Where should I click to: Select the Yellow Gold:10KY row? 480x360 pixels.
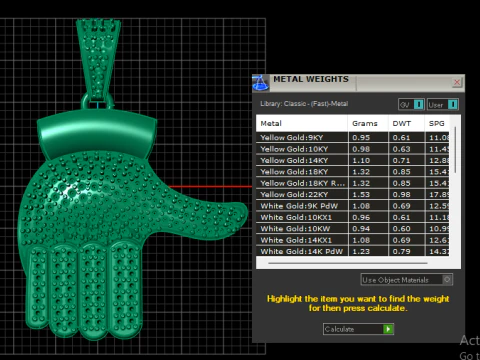pyautogui.click(x=352, y=149)
